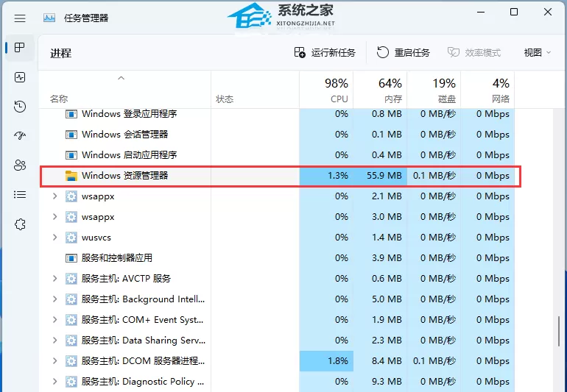
Task: Open App history sidebar icon
Action: coord(20,107)
